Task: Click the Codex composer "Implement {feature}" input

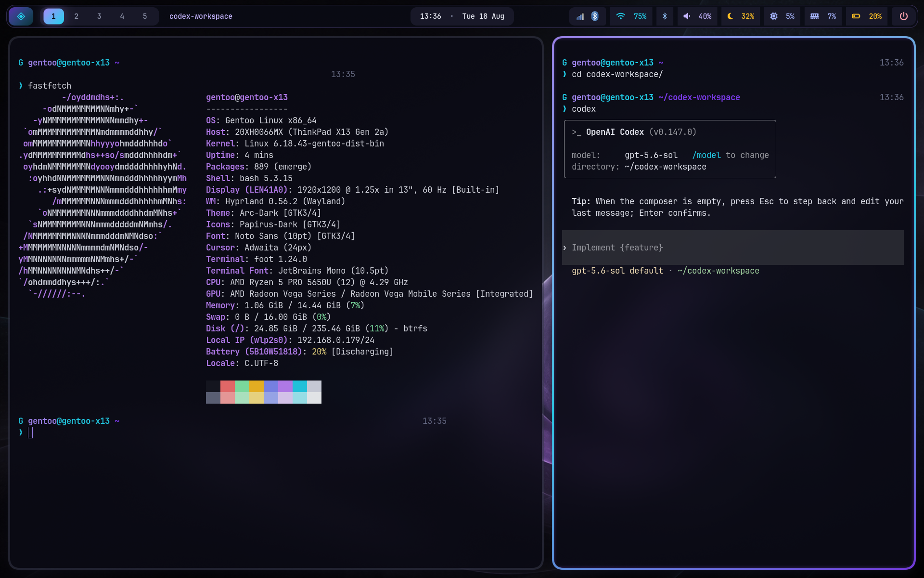Action: coord(733,248)
